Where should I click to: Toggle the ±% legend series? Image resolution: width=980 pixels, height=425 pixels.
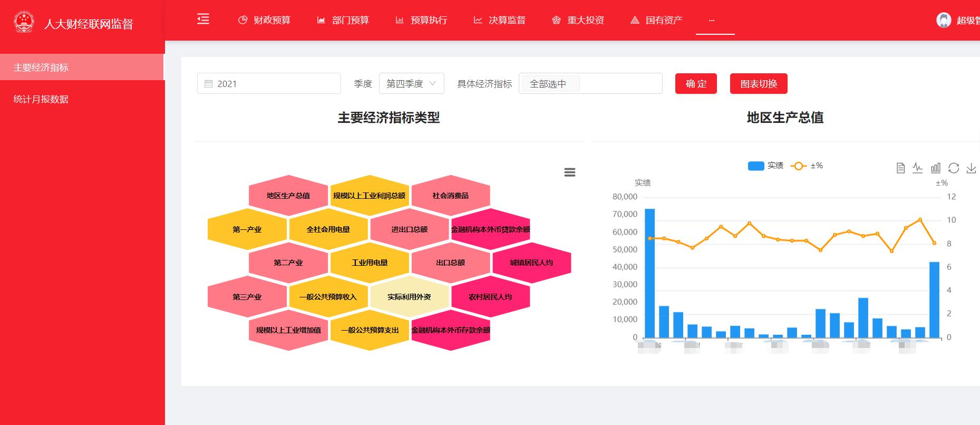(x=807, y=166)
